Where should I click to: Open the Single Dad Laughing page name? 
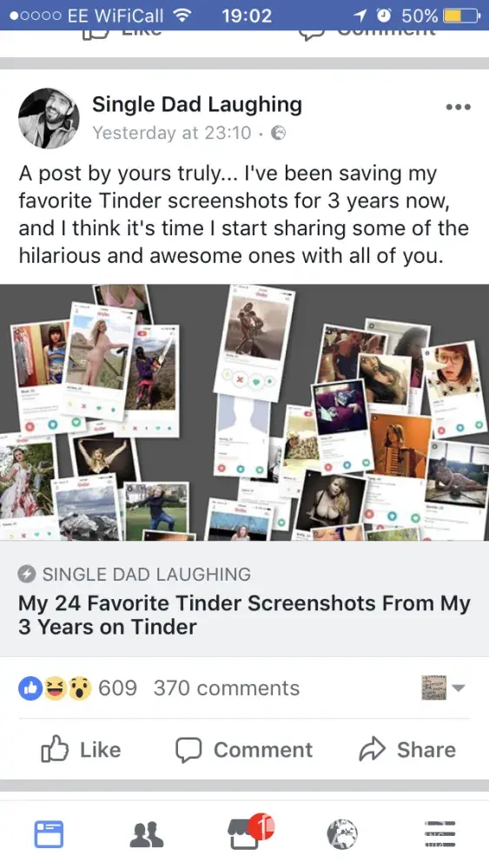(x=196, y=104)
